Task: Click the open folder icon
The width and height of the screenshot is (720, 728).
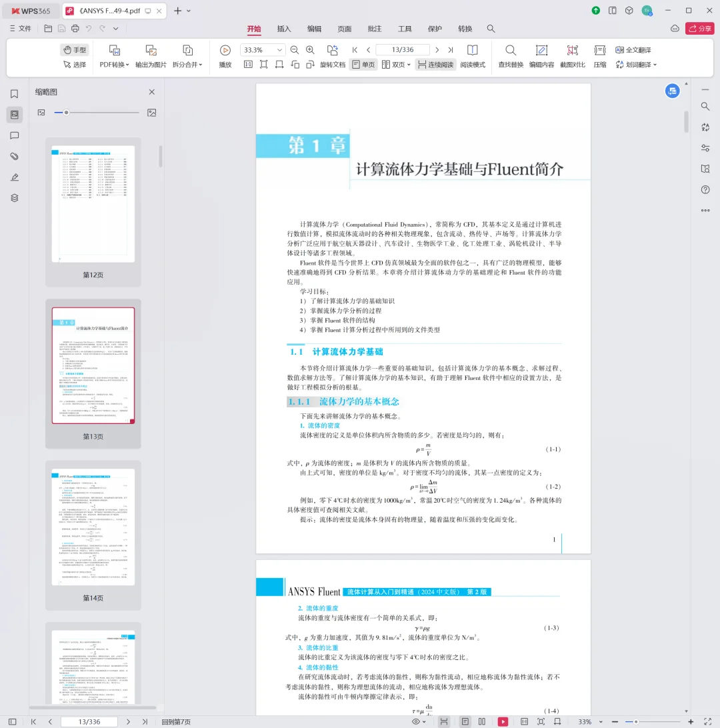Action: pos(48,29)
